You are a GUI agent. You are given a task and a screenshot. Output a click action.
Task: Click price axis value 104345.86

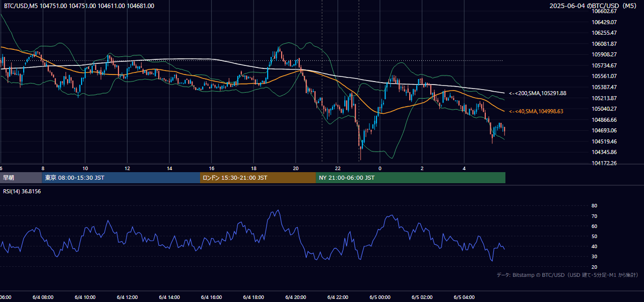[x=604, y=152]
